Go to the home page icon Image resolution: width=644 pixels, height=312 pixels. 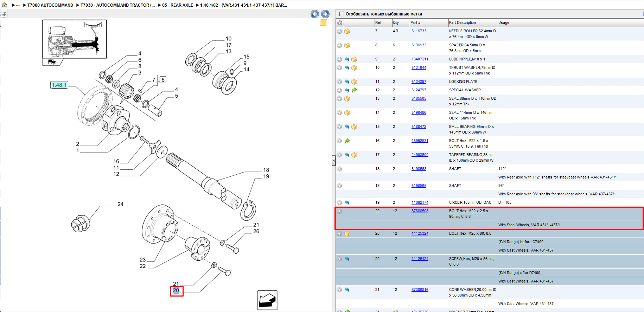[x=4, y=5]
